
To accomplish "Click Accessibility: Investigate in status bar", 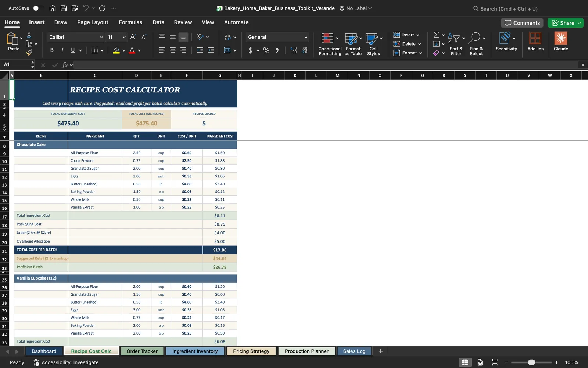I will pyautogui.click(x=66, y=362).
